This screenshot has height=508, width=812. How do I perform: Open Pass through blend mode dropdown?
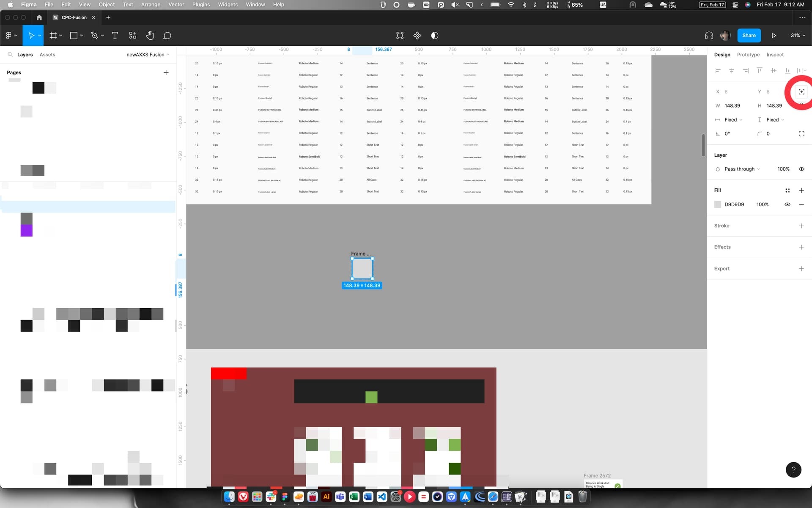742,169
